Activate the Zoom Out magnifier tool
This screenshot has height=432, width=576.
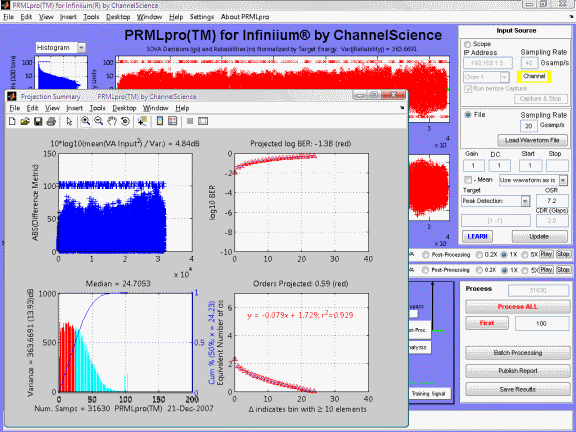pos(98,121)
